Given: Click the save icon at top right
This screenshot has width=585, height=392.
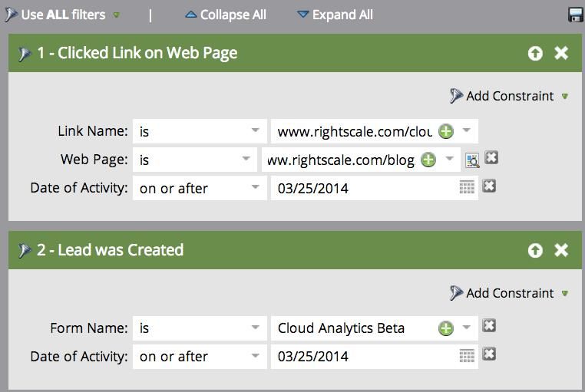Looking at the screenshot, I should [575, 15].
